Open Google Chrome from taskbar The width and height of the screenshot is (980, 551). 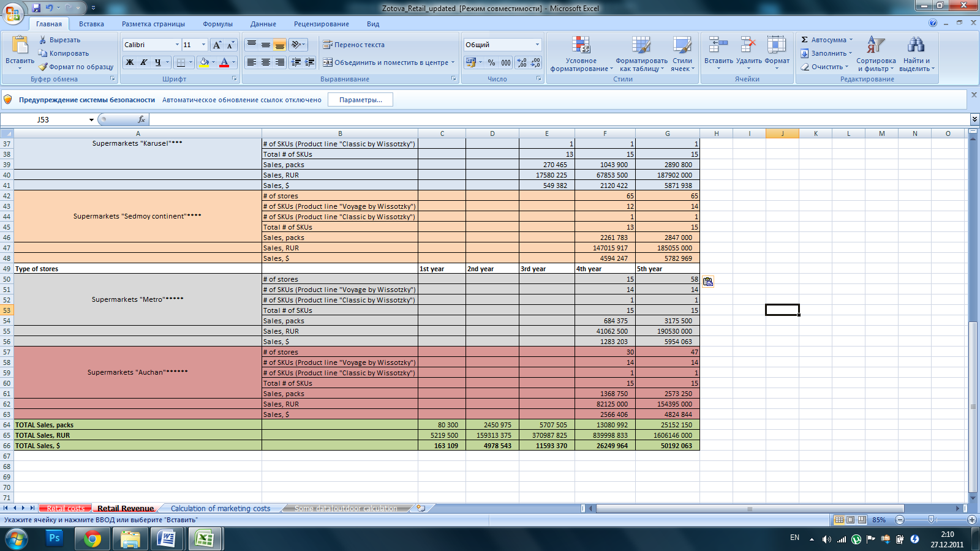92,539
